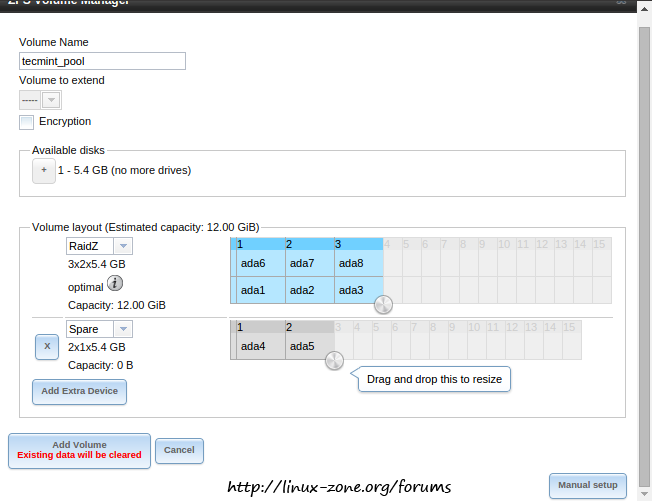The height and width of the screenshot is (501, 652).
Task: Select spare disk ada4
Action: [x=254, y=346]
